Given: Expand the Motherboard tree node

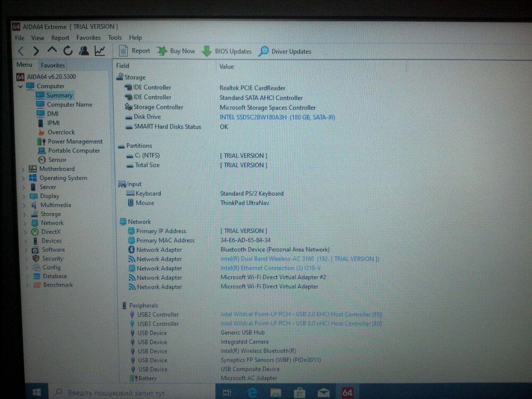Looking at the screenshot, I should pyautogui.click(x=23, y=169).
